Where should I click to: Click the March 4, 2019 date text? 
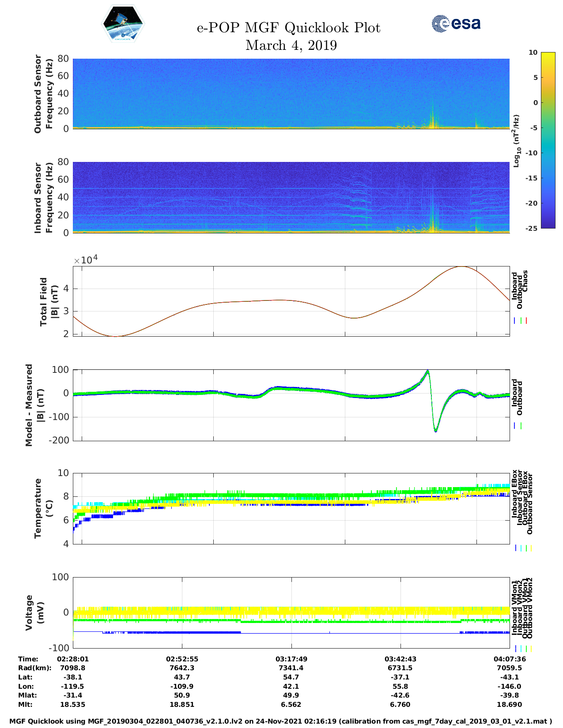point(291,45)
